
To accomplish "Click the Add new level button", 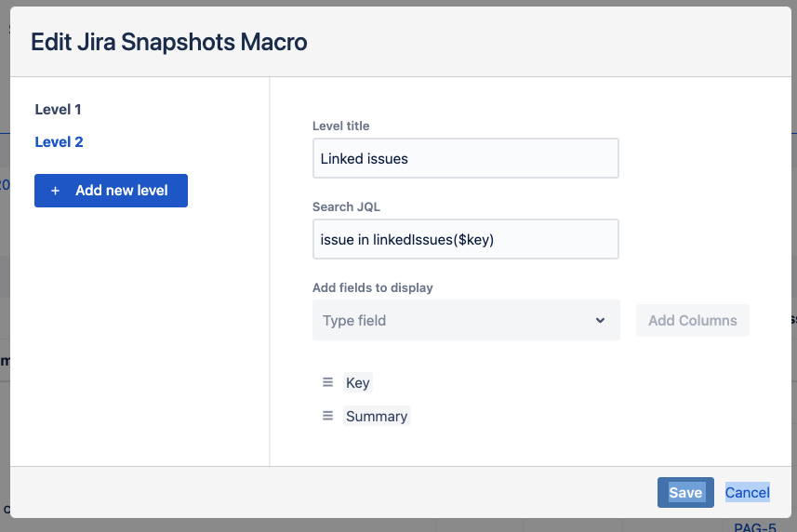I will 111,191.
